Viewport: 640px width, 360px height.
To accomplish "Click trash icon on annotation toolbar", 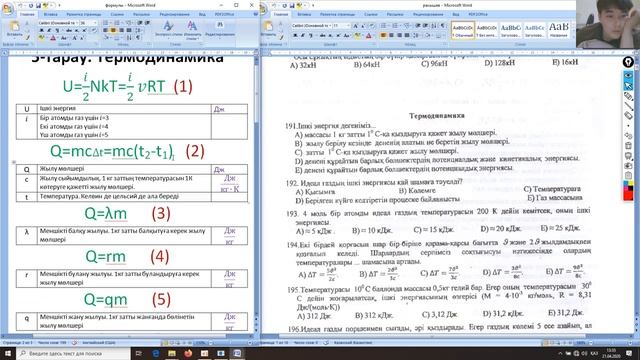I will [x=628, y=146].
